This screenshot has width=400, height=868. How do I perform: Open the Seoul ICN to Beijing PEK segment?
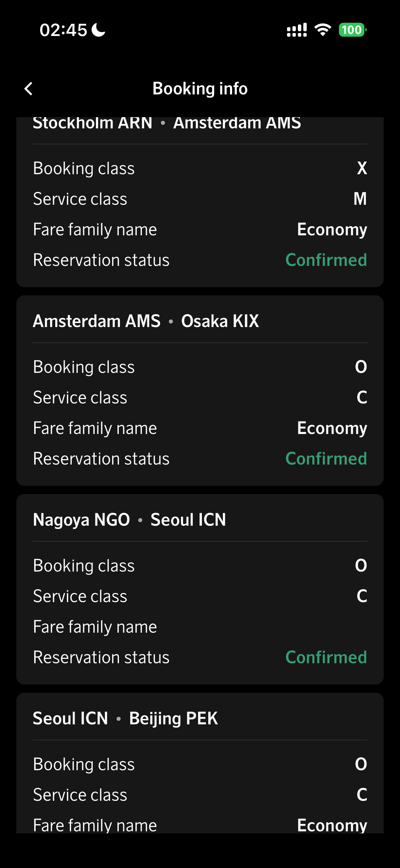click(125, 718)
